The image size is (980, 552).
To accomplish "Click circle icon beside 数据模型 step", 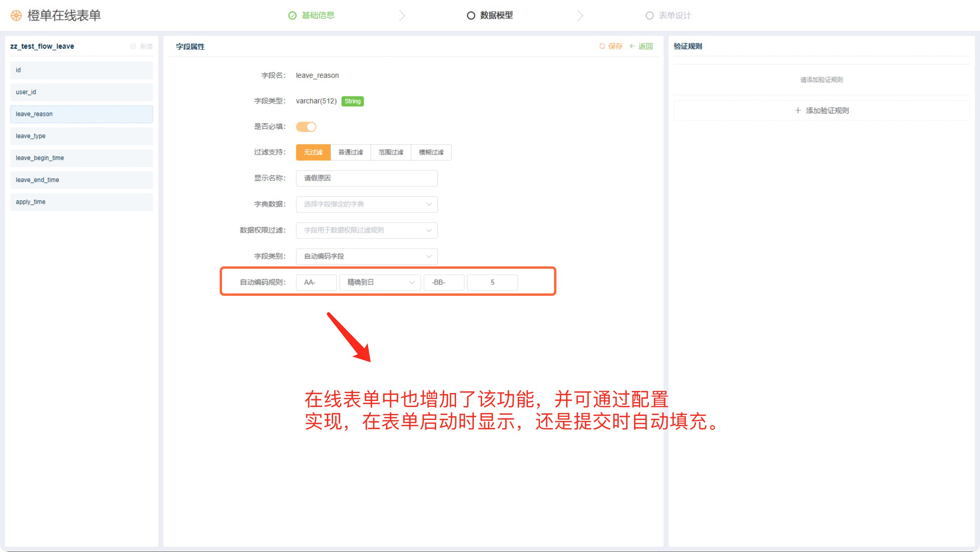I will click(x=471, y=15).
